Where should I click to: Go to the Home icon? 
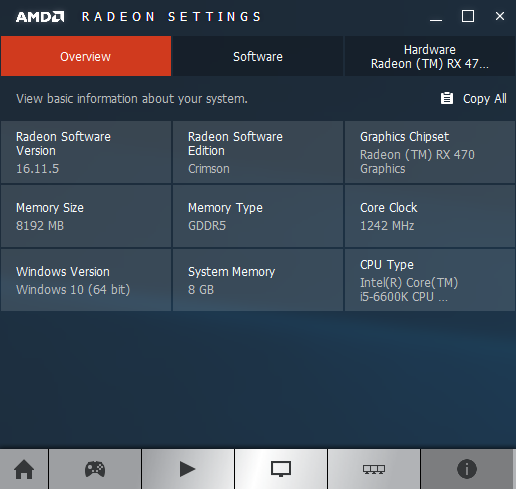click(24, 469)
